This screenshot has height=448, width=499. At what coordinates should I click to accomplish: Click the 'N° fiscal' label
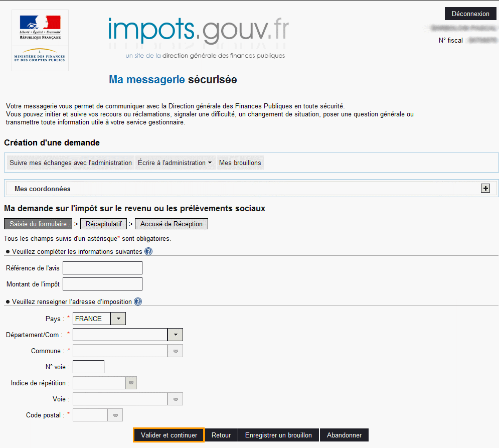(451, 41)
